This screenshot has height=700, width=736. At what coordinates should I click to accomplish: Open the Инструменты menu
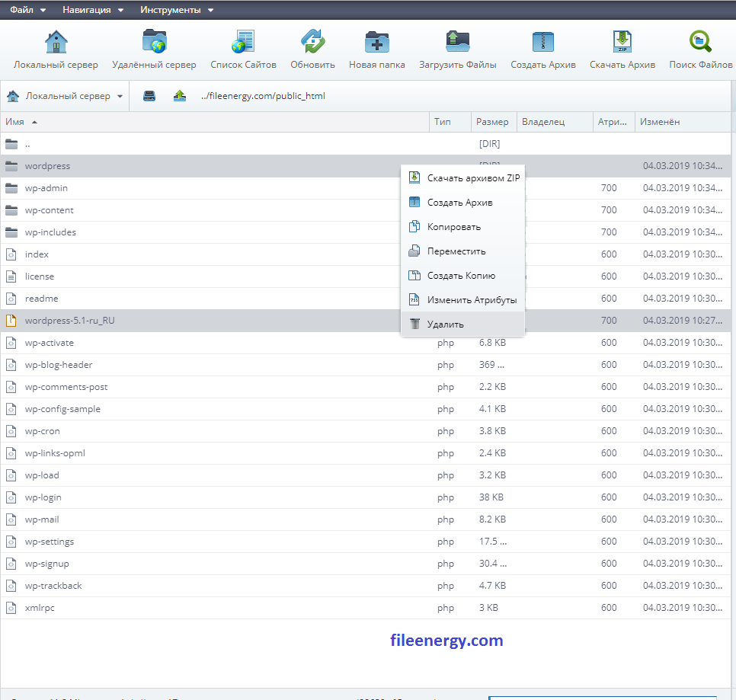(x=177, y=10)
